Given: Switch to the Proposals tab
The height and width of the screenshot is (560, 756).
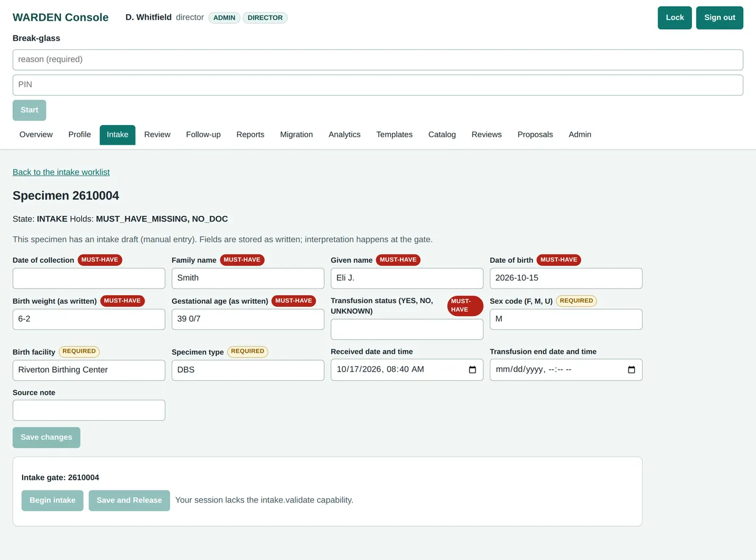Looking at the screenshot, I should 535,135.
